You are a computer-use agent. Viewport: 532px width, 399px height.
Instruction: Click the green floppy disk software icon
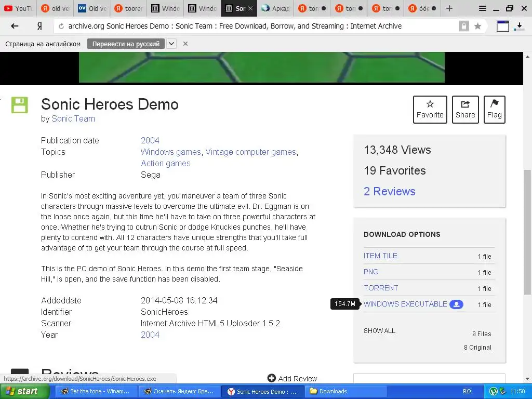click(20, 105)
